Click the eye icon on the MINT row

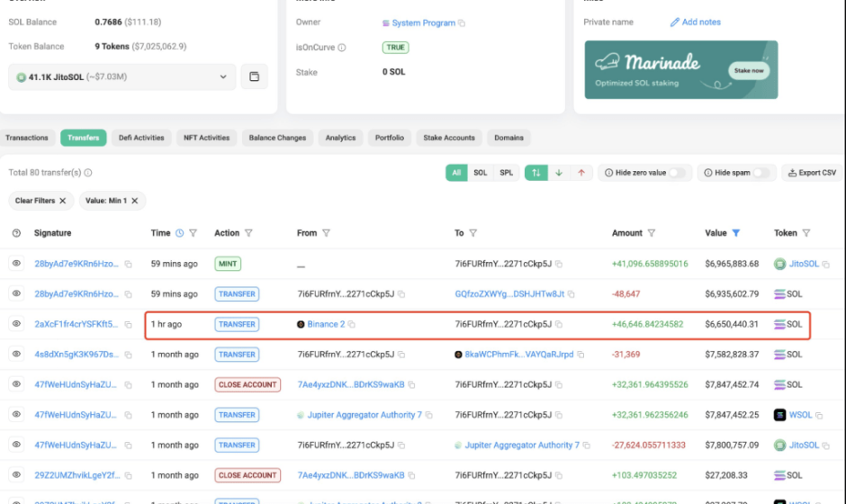point(16,264)
